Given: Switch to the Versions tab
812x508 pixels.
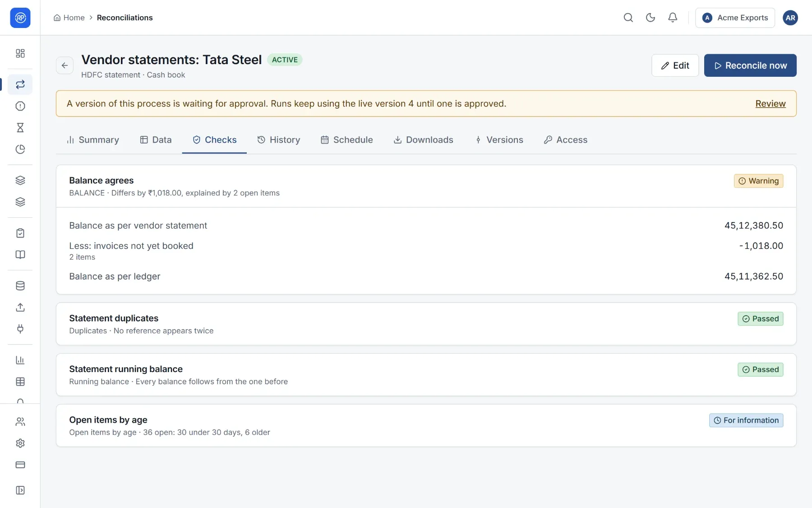Looking at the screenshot, I should [498, 140].
